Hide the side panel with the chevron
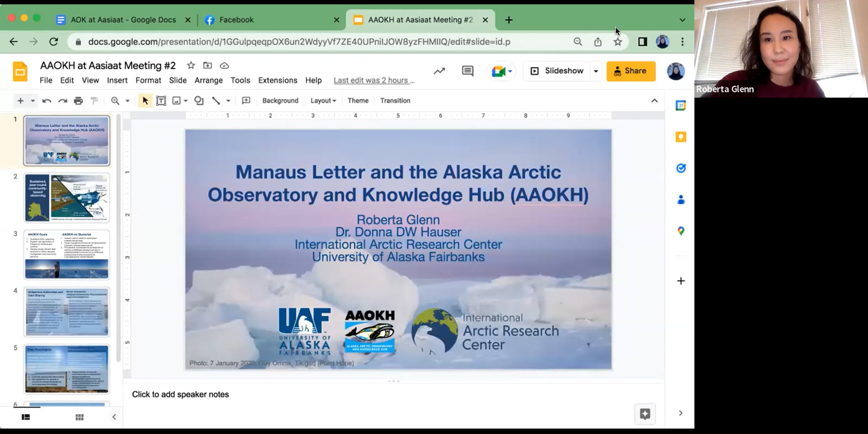Image resolution: width=868 pixels, height=434 pixels. [x=681, y=413]
